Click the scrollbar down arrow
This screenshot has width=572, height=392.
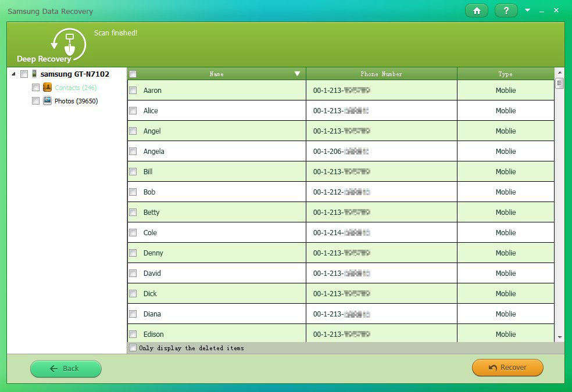point(560,337)
